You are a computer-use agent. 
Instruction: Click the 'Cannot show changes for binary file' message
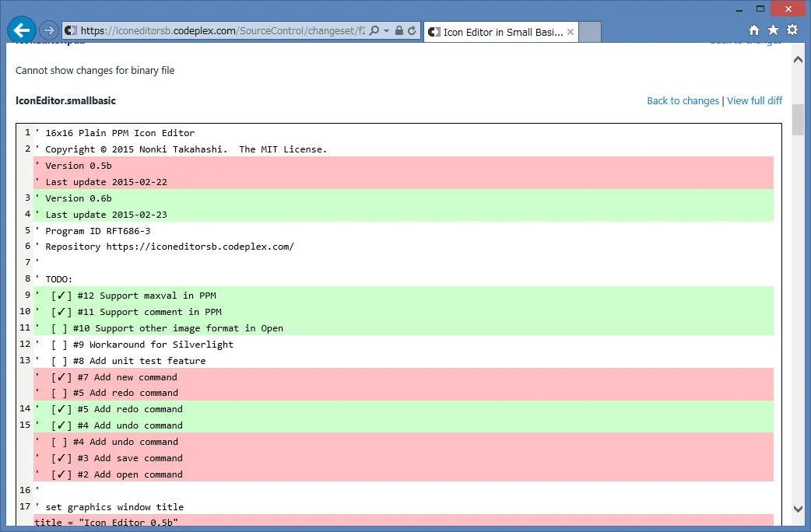[95, 70]
